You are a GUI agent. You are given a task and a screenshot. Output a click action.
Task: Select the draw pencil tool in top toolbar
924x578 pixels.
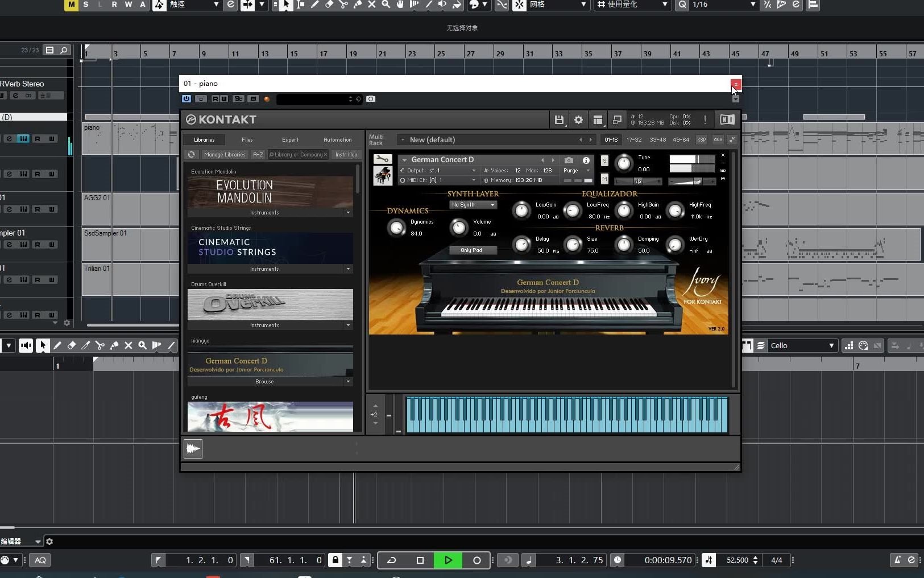pyautogui.click(x=314, y=5)
